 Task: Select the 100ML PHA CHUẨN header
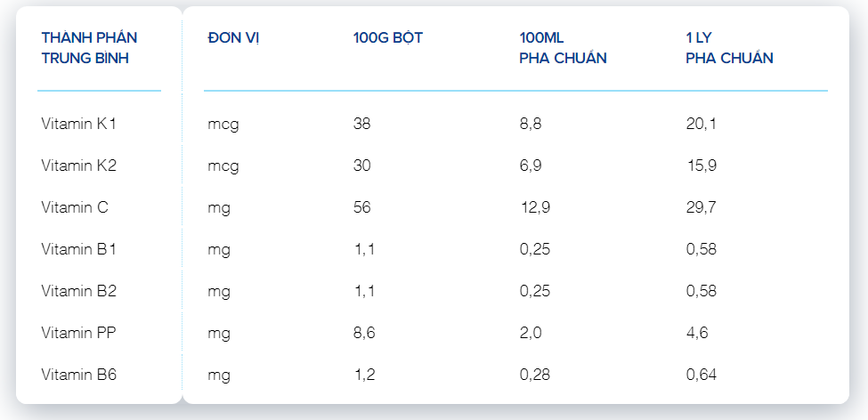tap(563, 48)
